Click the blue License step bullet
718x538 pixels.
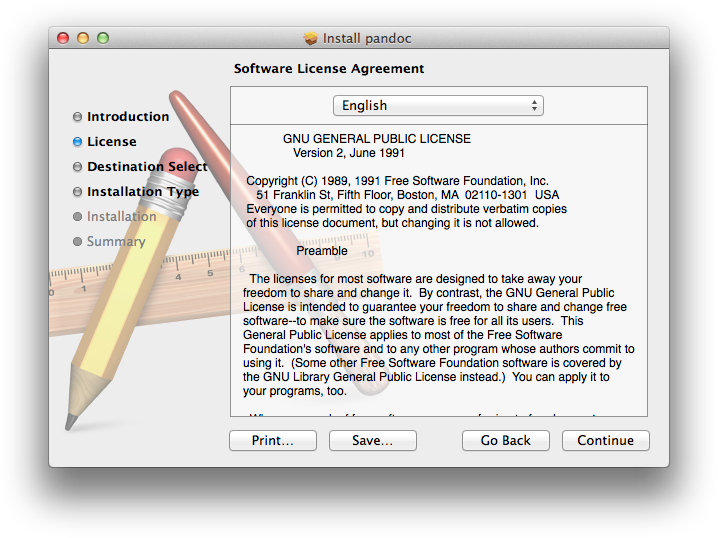[77, 141]
